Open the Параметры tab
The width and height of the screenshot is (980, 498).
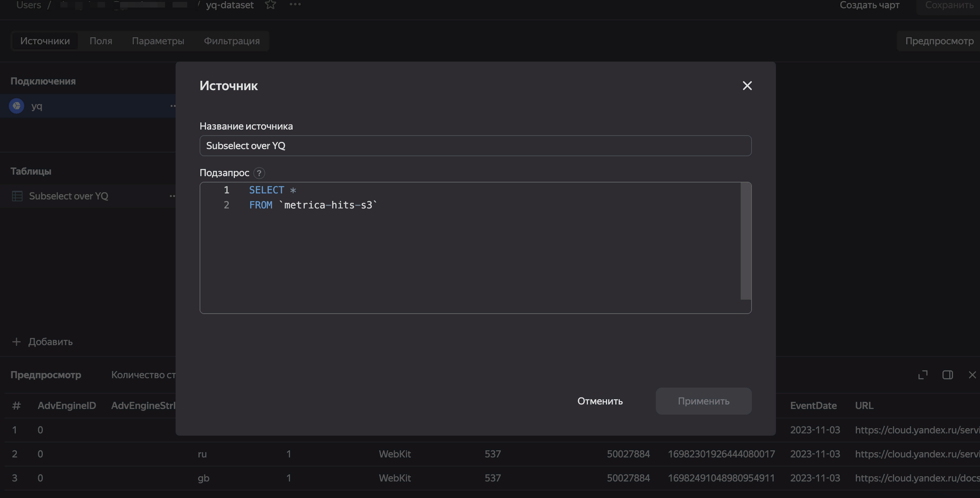pos(158,41)
